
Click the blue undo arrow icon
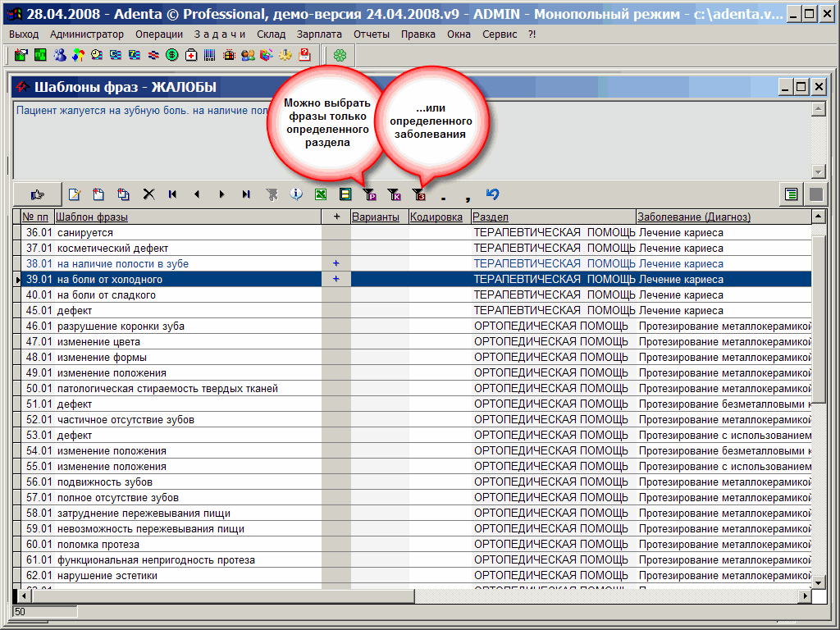click(x=492, y=194)
